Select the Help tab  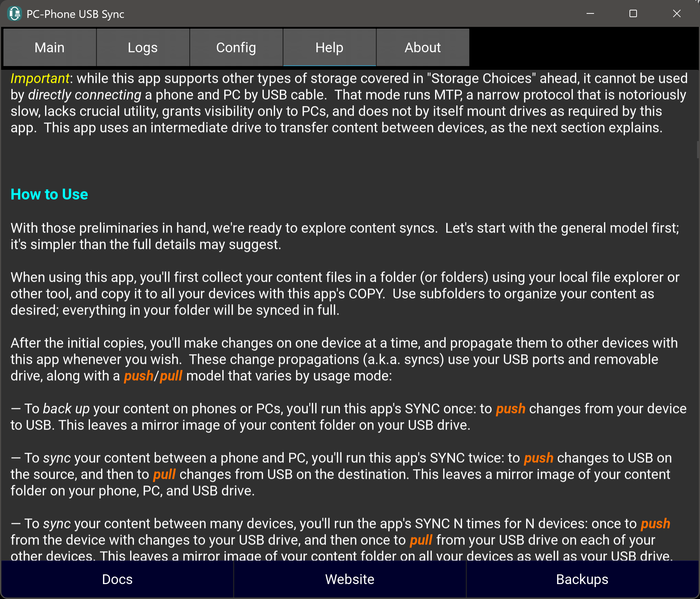(x=329, y=48)
